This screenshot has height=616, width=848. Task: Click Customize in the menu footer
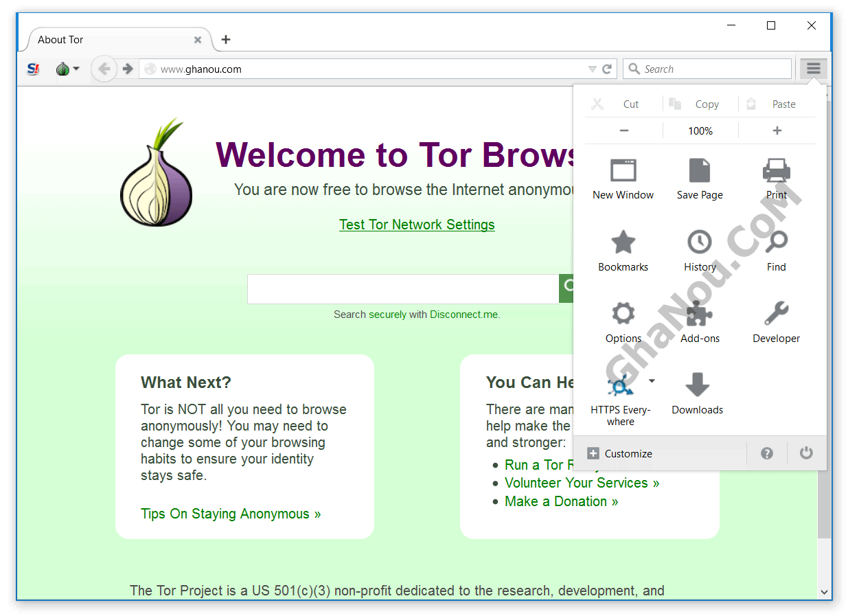point(620,454)
